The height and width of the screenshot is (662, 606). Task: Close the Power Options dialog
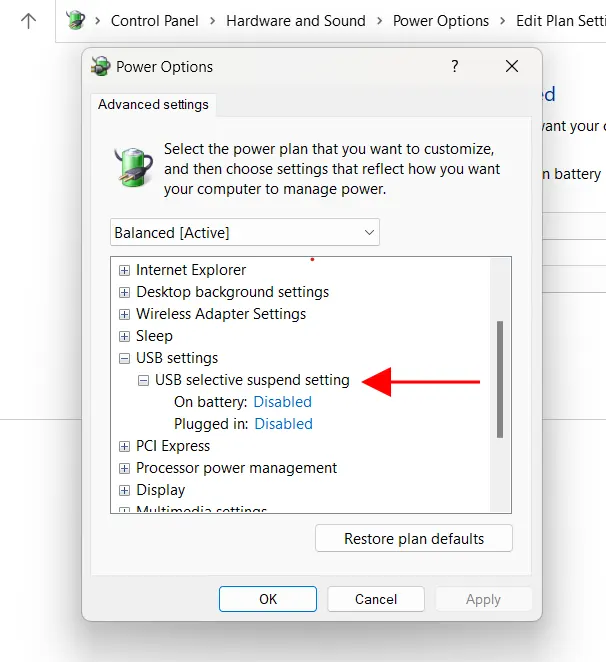coord(512,66)
